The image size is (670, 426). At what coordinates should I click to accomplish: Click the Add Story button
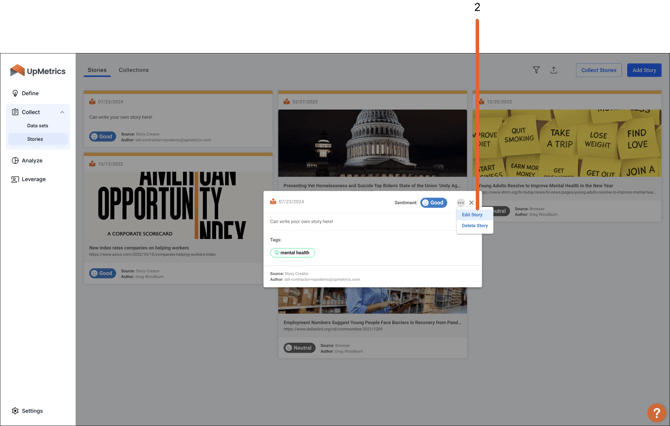(644, 70)
